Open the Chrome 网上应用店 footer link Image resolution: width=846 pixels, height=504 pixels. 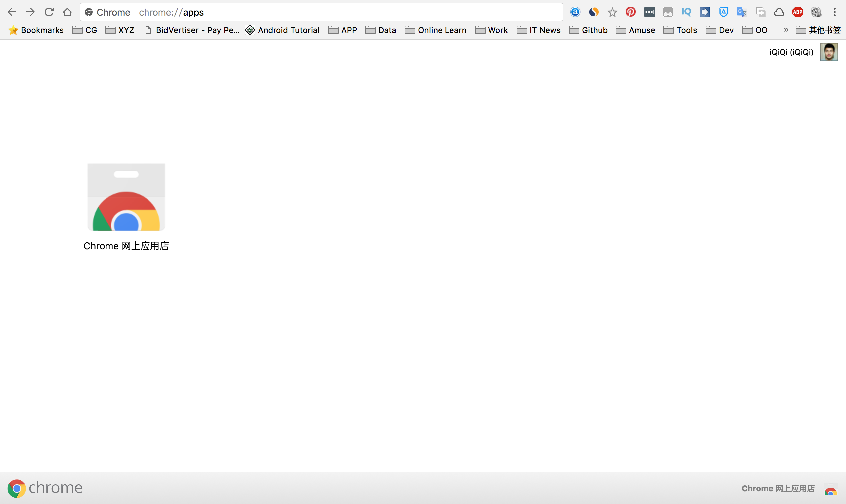(778, 488)
